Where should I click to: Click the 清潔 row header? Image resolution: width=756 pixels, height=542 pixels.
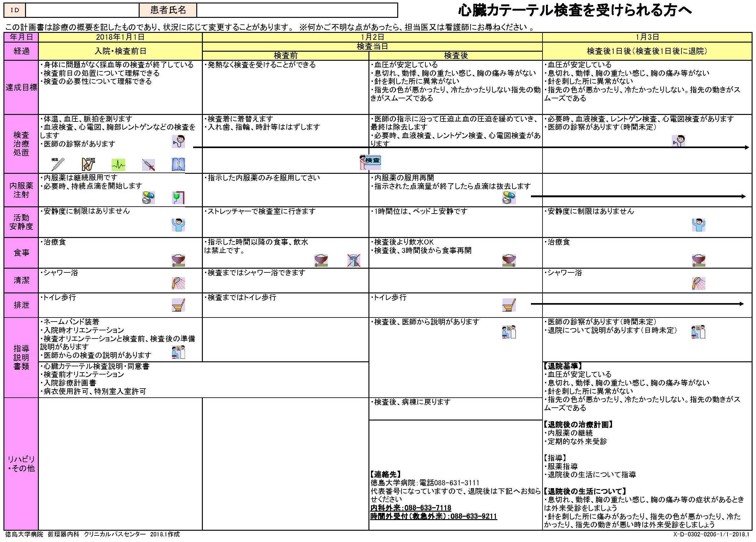[21, 280]
